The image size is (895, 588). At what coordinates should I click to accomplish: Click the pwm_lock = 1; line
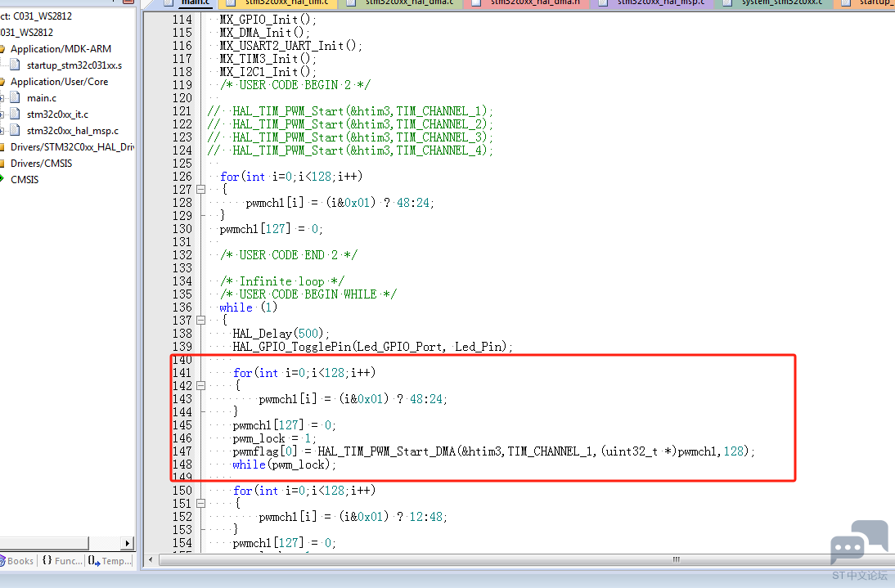coord(275,439)
